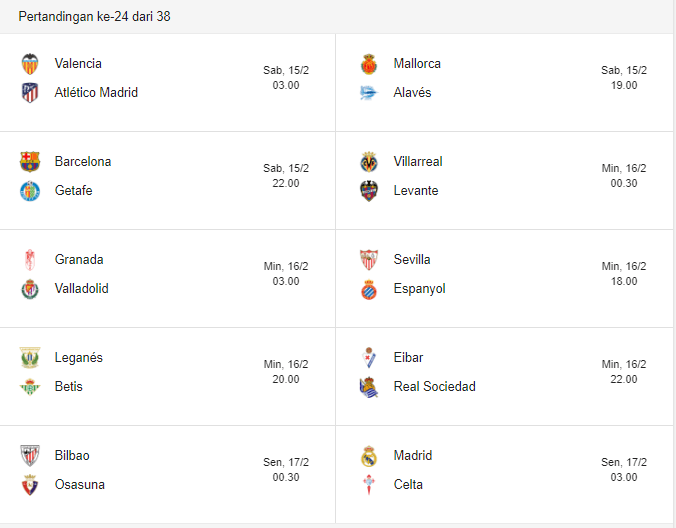Click the Villarreal club crest
Screen dimensions: 676x528
pyautogui.click(x=369, y=162)
